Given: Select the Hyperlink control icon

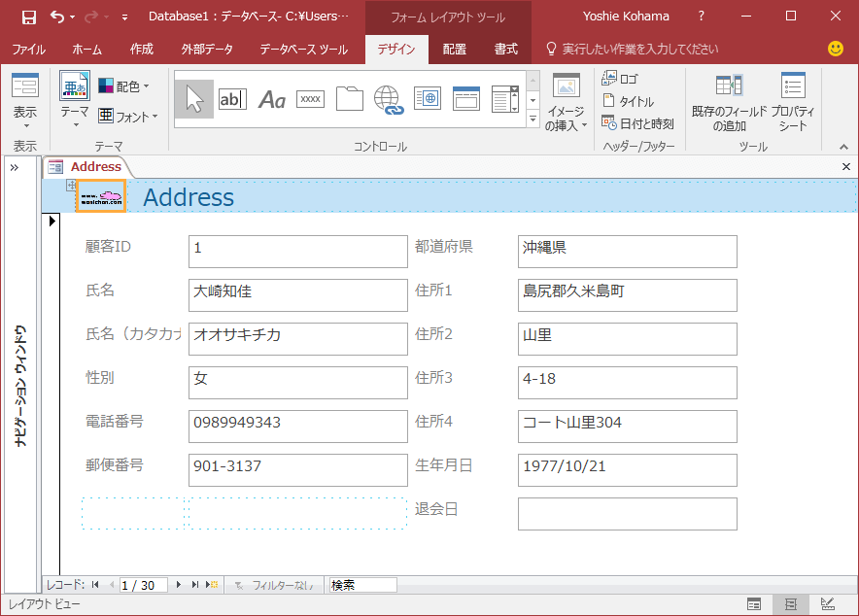Looking at the screenshot, I should coord(389,99).
